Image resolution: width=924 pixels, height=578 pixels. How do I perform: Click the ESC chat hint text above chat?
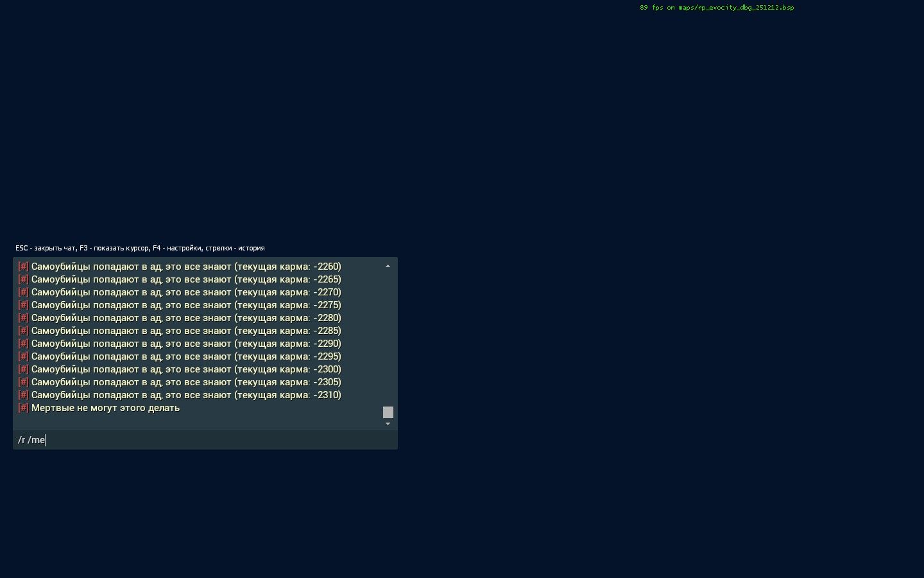(140, 248)
